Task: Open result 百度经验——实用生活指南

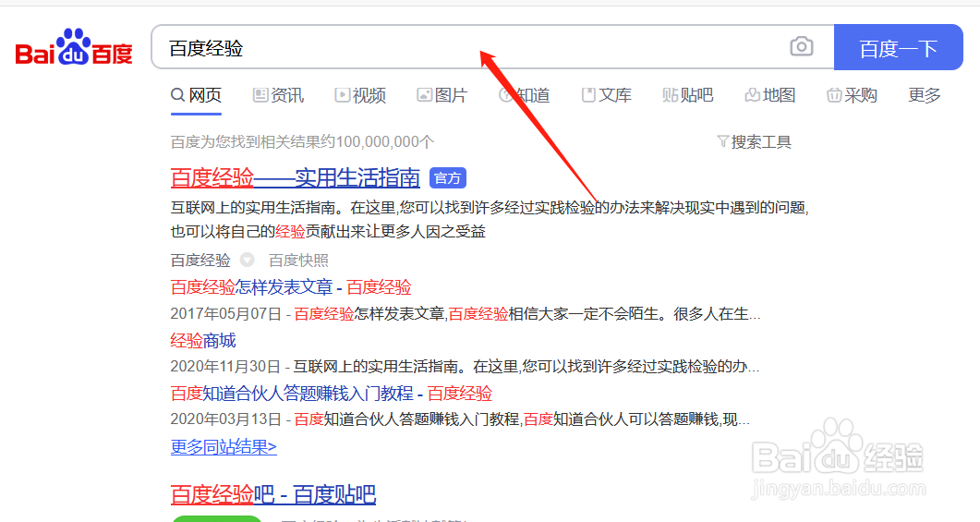Action: tap(295, 178)
